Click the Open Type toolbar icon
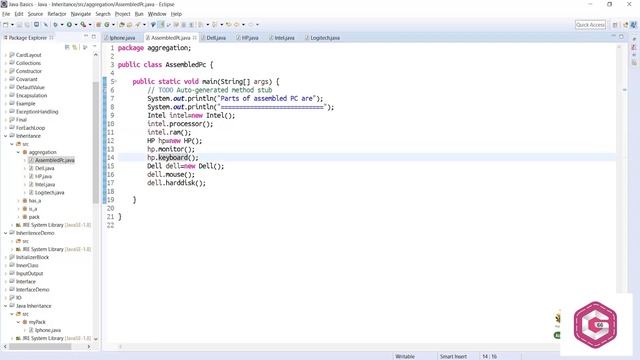Screen dimensions: 640x360 point(122,25)
